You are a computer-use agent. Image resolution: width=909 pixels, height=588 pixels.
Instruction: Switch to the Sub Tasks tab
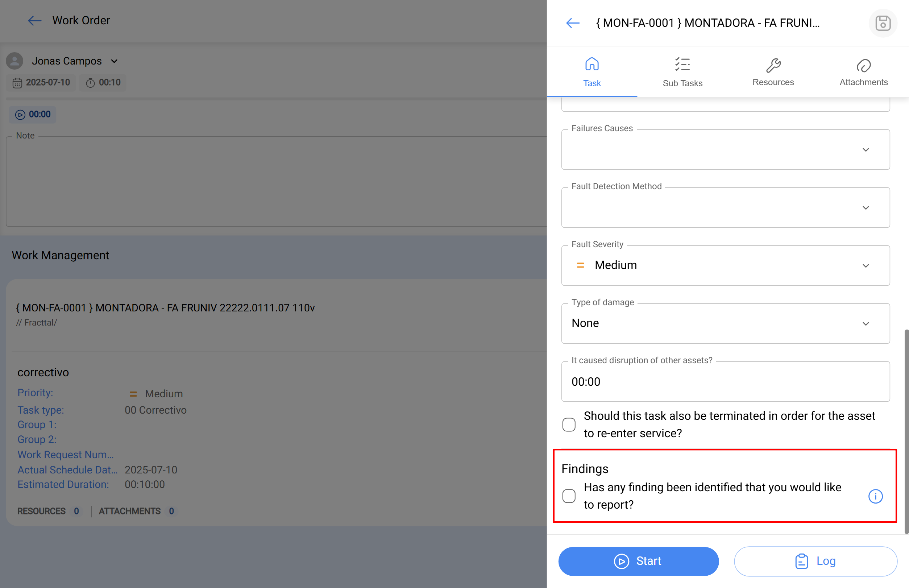pos(682,72)
